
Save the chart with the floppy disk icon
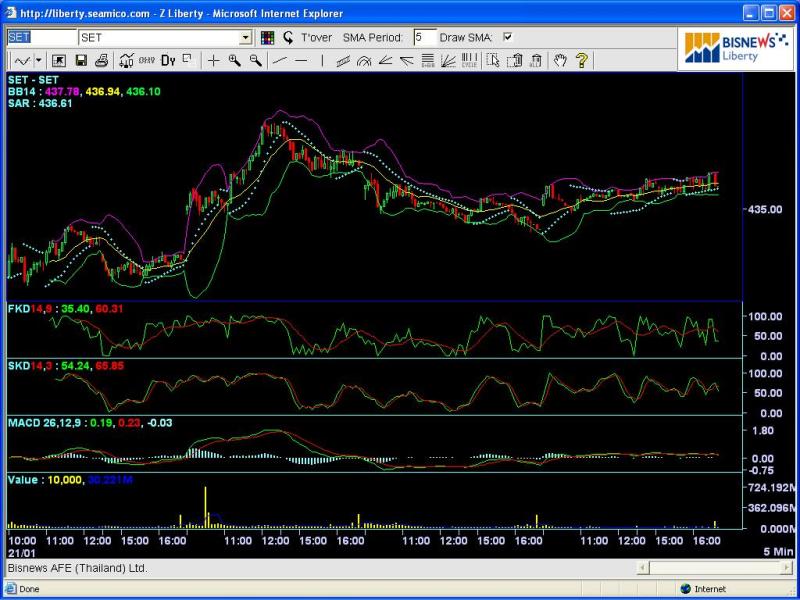[x=81, y=61]
